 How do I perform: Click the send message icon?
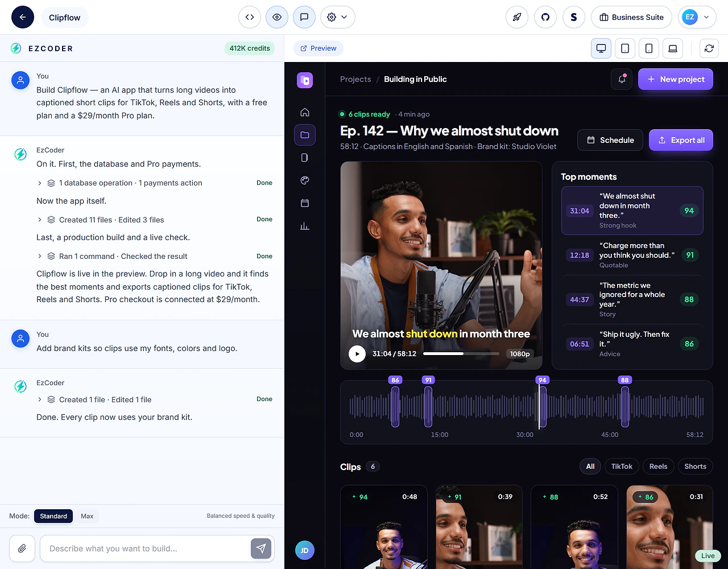pyautogui.click(x=261, y=549)
